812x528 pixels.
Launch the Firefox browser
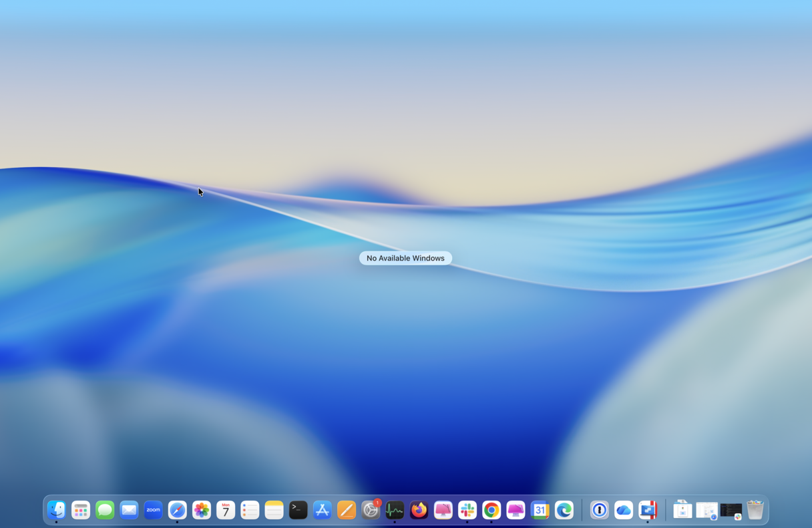(419, 510)
